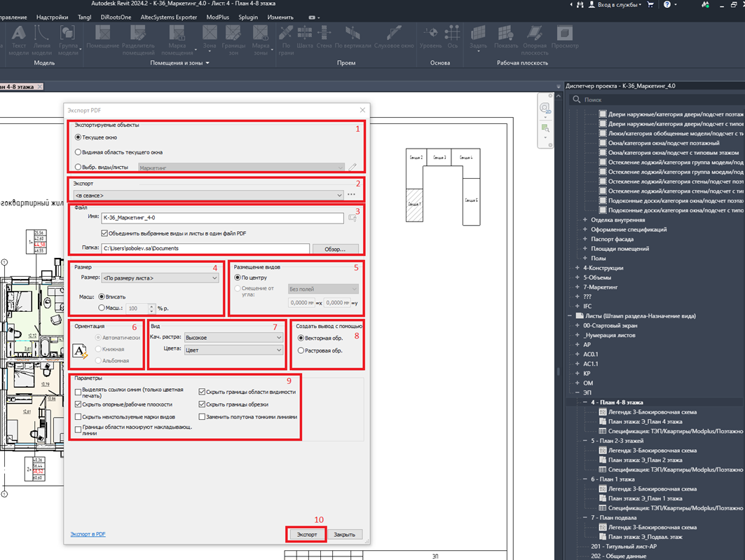This screenshot has height=560, width=745.
Task: Open the work plane Viewer tool
Action: point(565,37)
